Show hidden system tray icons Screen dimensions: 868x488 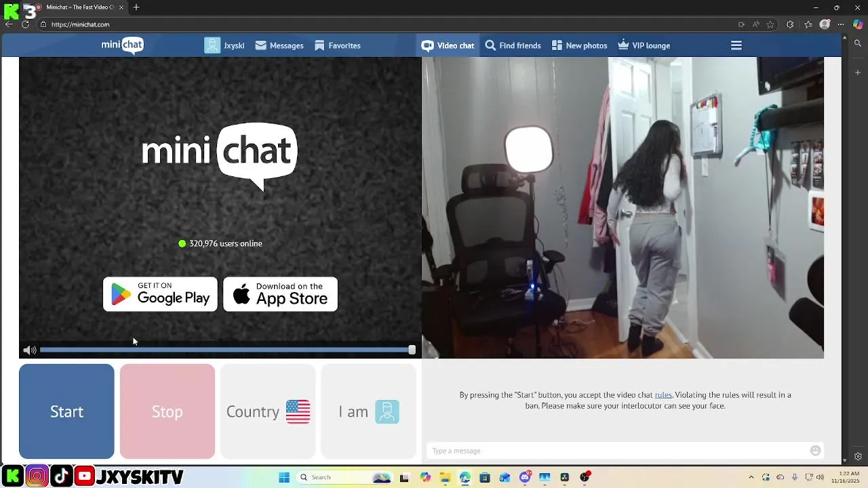pos(751,477)
